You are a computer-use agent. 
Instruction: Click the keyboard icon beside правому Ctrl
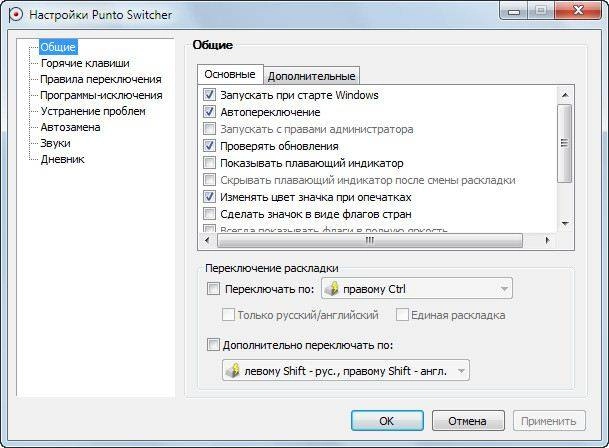pos(332,289)
